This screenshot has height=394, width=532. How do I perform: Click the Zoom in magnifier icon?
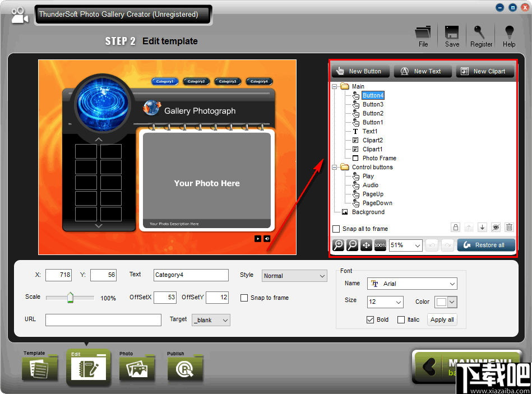337,245
